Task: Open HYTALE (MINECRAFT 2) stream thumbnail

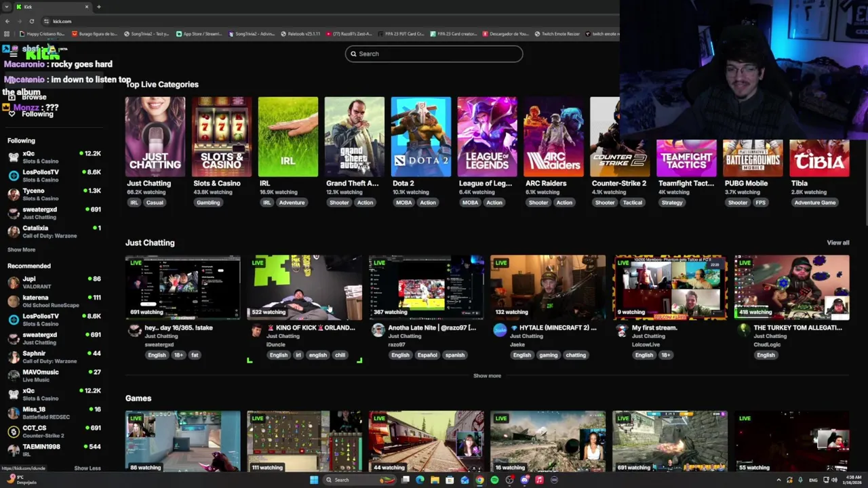Action: pyautogui.click(x=548, y=287)
